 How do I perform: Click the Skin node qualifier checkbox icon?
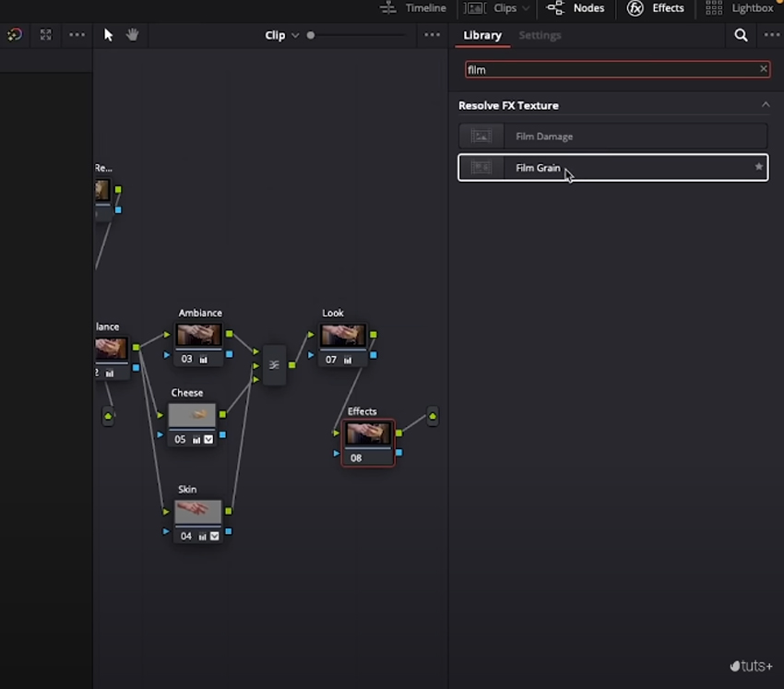[x=215, y=536]
